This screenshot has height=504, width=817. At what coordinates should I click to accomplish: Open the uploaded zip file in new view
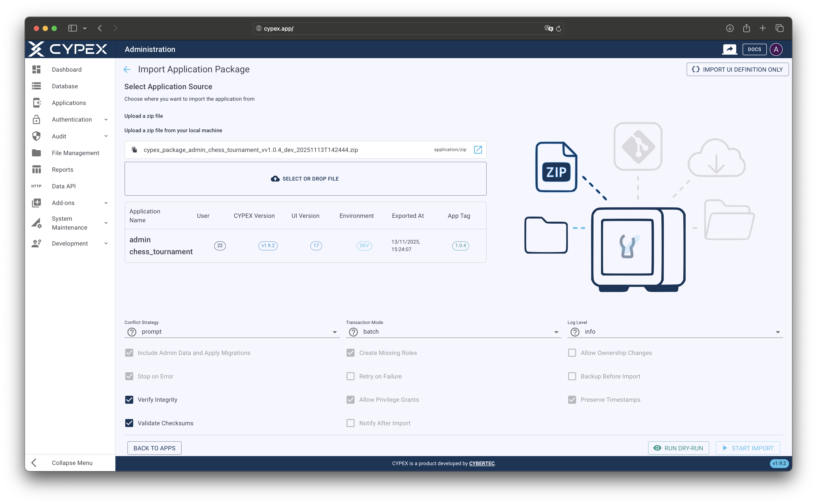(x=478, y=150)
